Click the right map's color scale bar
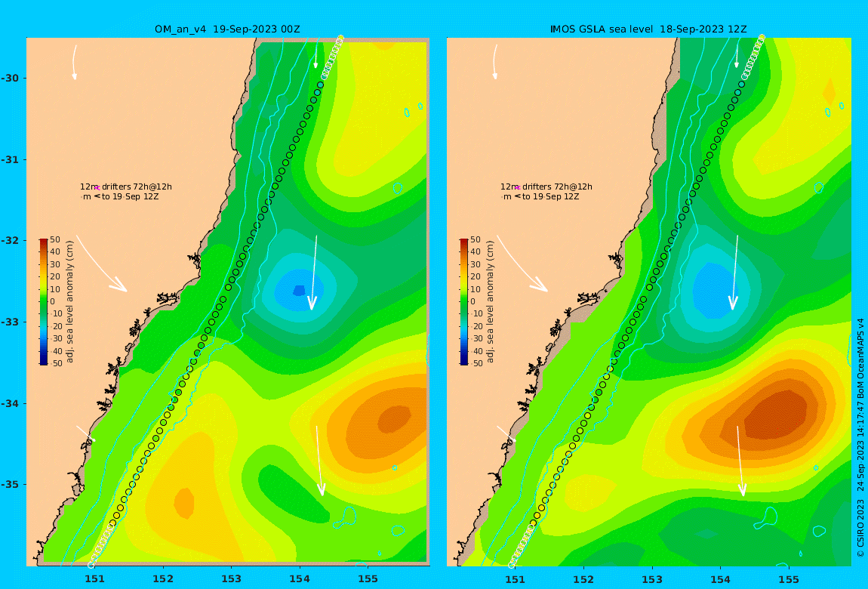Screen dimensions: 868x589 pos(464,302)
